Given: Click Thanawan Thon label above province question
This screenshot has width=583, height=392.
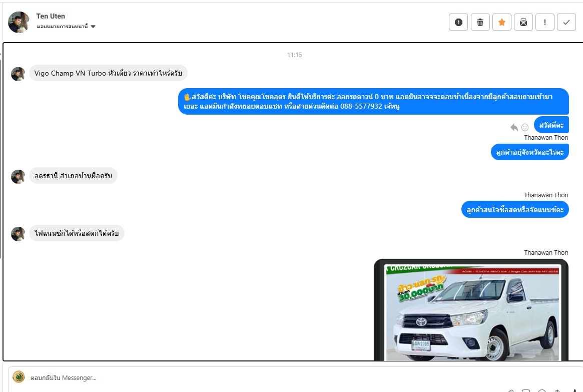Looking at the screenshot, I should point(546,137).
